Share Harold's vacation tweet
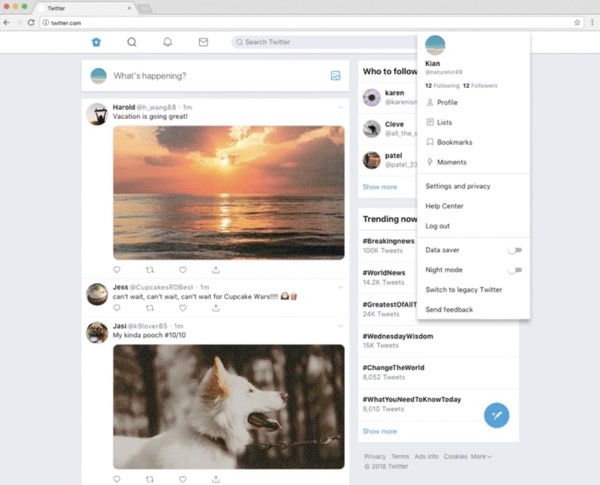This screenshot has width=600, height=485. click(216, 270)
